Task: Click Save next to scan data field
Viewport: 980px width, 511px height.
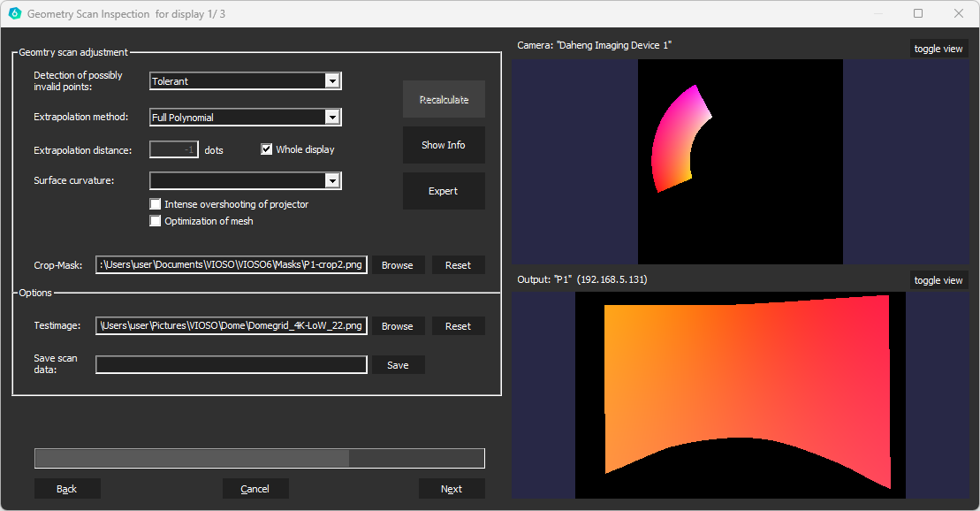Action: pyautogui.click(x=398, y=365)
